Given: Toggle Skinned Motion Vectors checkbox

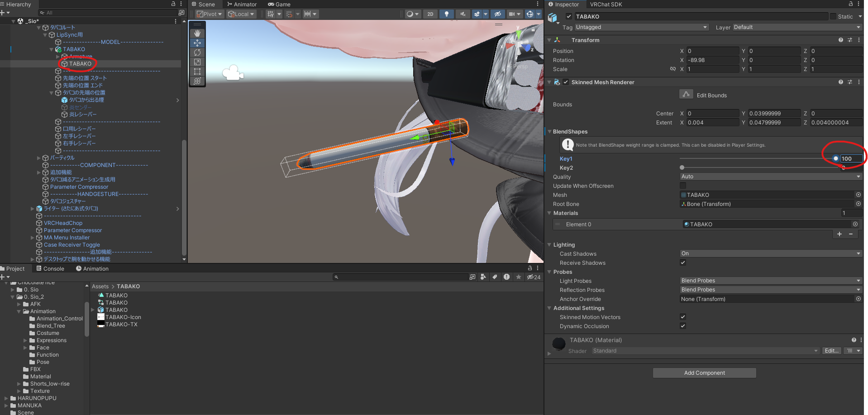Looking at the screenshot, I should pyautogui.click(x=683, y=317).
